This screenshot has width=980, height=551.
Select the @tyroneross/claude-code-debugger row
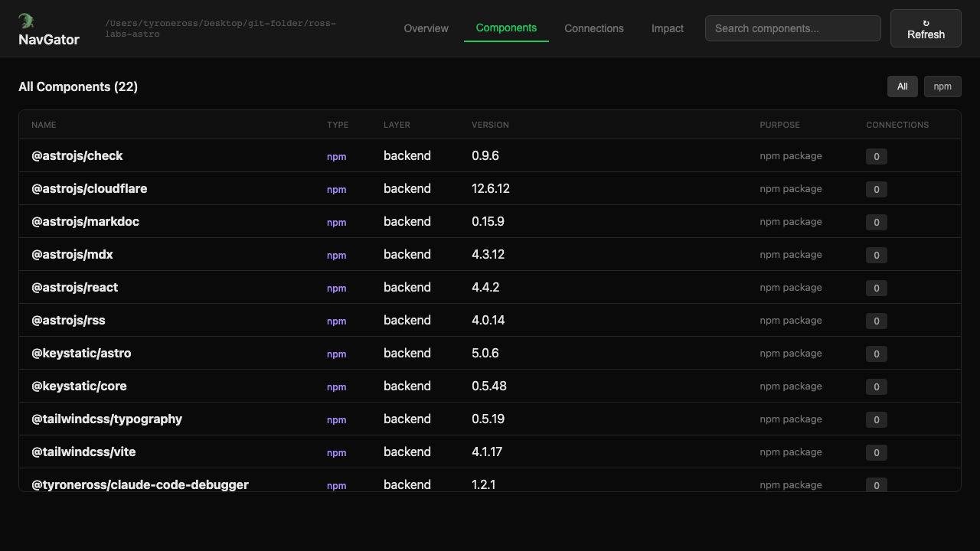pos(140,484)
